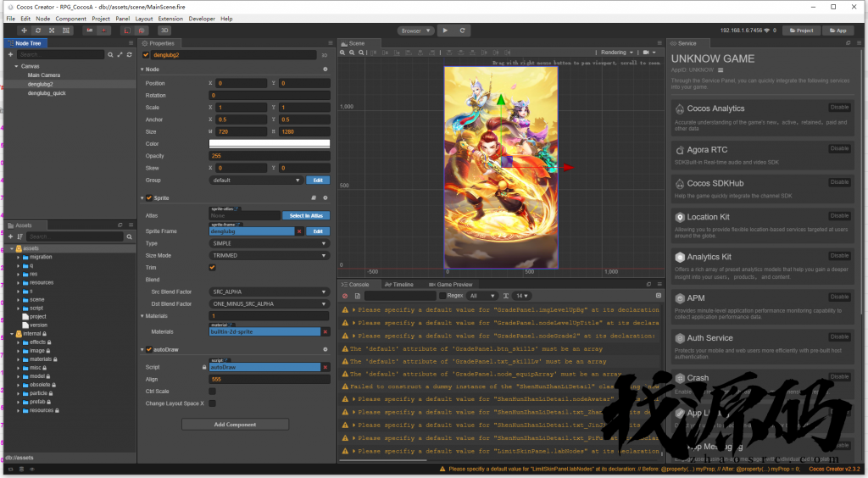Toggle the 3D node button beside denglubg2
The width and height of the screenshot is (868, 478).
(325, 55)
